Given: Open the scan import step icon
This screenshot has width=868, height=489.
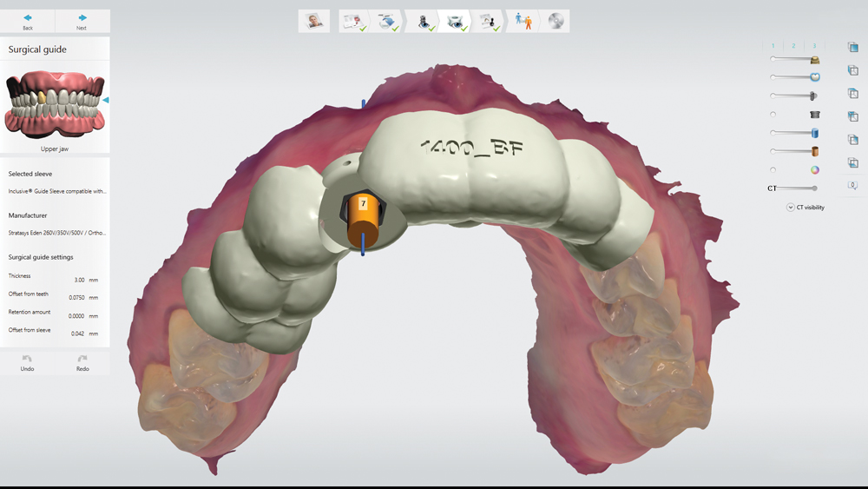Looking at the screenshot, I should point(387,21).
